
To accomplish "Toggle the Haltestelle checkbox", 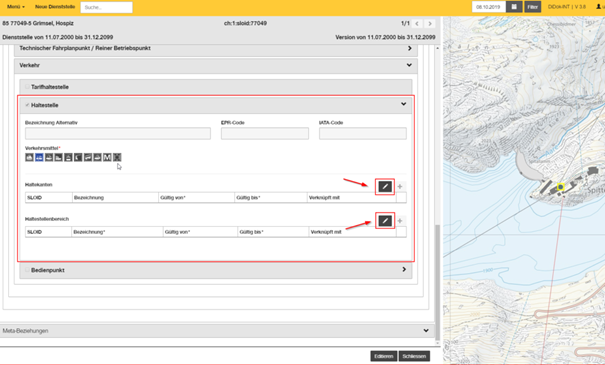I will point(27,105).
